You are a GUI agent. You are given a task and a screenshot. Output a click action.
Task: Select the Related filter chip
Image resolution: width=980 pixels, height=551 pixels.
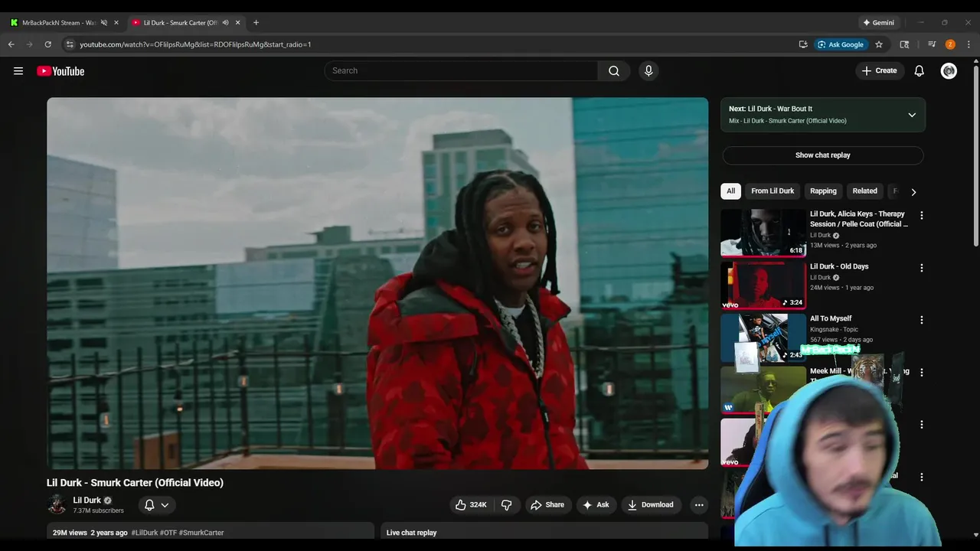click(x=865, y=191)
